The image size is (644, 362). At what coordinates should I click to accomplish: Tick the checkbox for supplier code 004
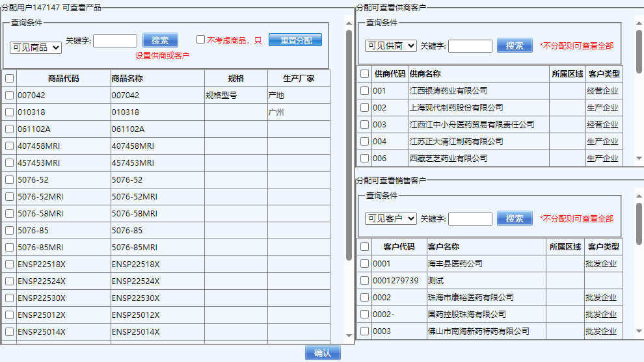[364, 142]
